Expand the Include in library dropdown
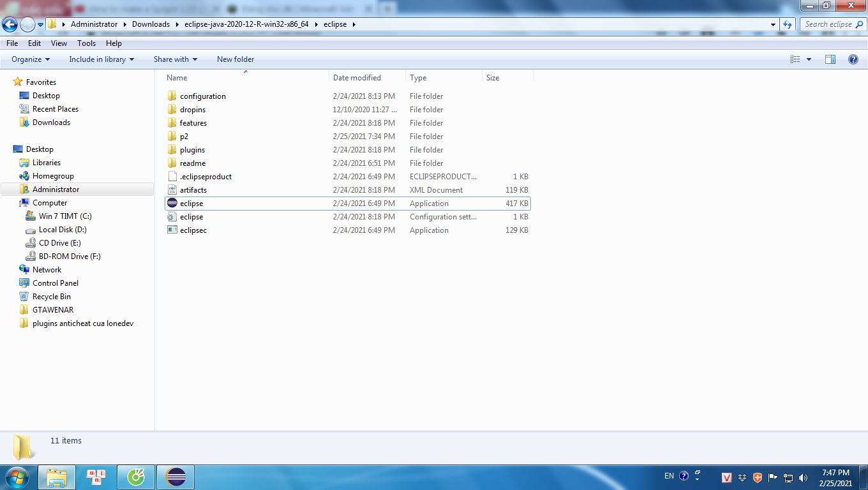The width and height of the screenshot is (868, 490). (x=101, y=59)
